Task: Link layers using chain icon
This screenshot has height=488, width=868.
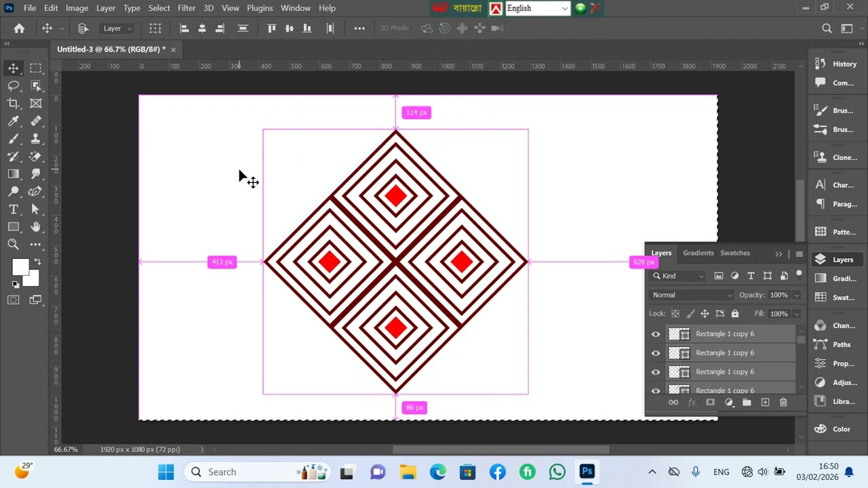Action: [x=673, y=403]
